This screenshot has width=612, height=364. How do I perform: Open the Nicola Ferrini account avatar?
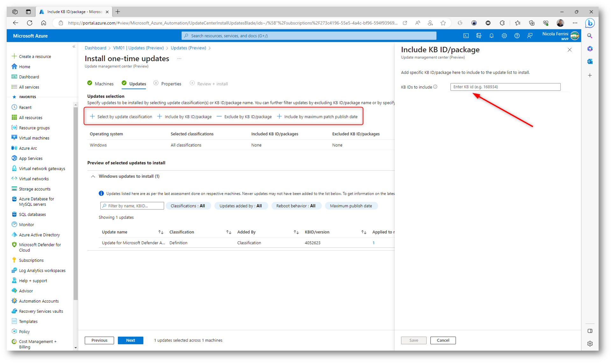coord(575,36)
